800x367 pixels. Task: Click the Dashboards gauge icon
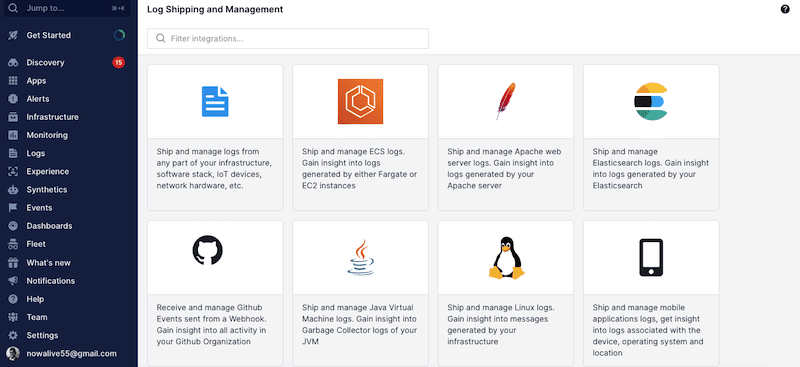[13, 226]
